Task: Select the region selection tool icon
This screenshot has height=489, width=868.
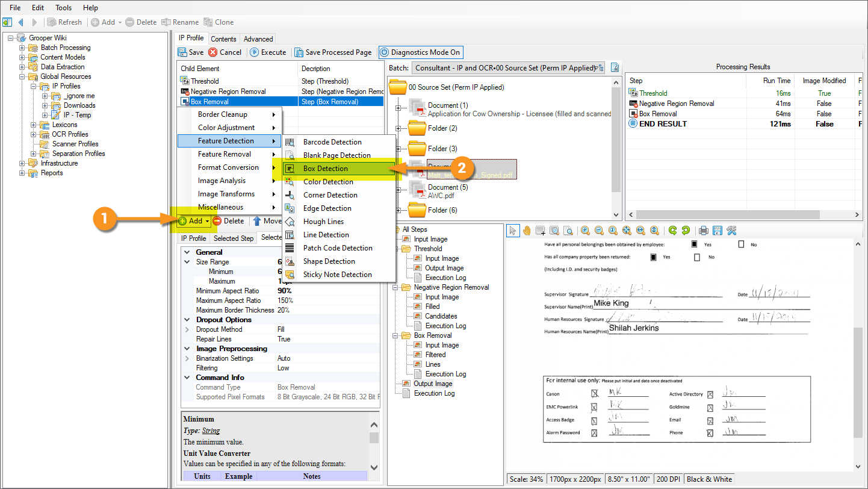Action: point(541,231)
